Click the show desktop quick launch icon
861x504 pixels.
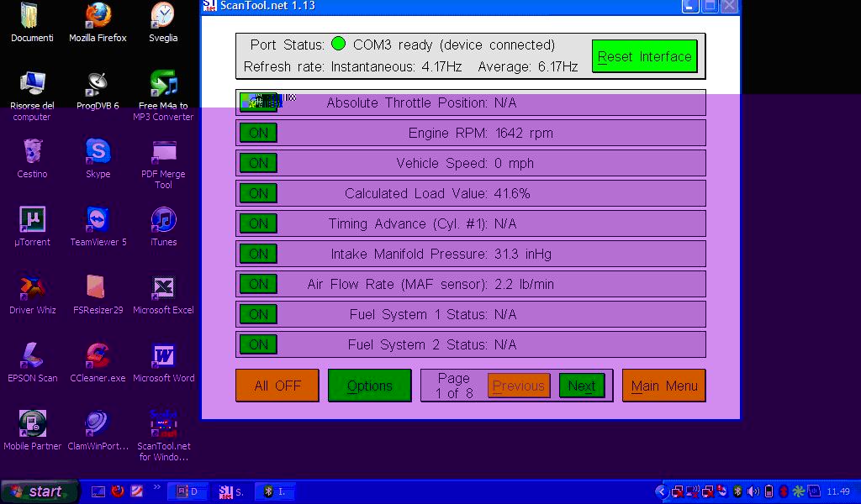point(98,491)
